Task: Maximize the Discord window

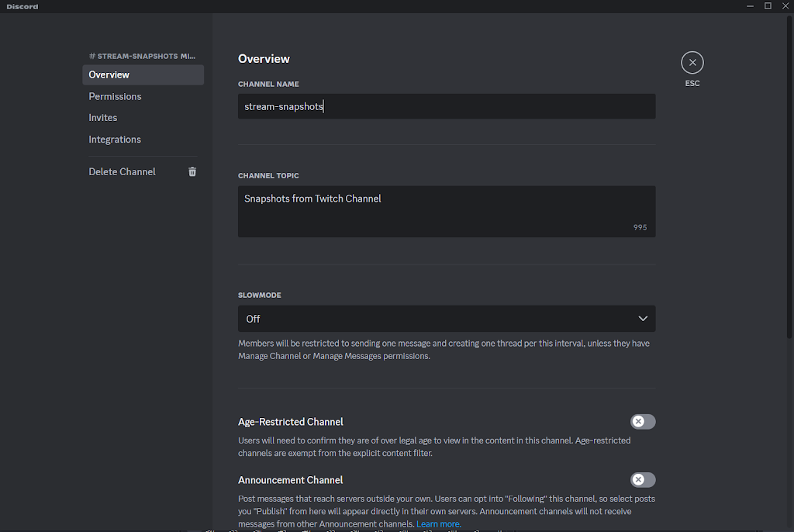Action: [x=768, y=6]
